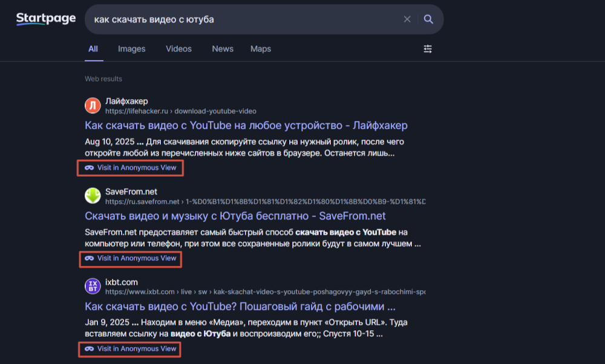The height and width of the screenshot is (364, 605).
Task: Open the SaveFrom.net result title link
Action: pyautogui.click(x=235, y=216)
